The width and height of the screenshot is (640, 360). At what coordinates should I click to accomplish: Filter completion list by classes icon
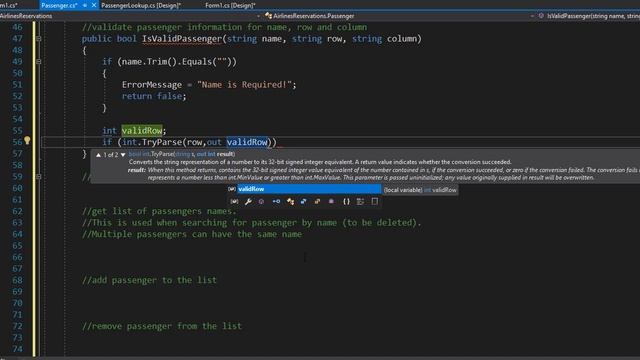pyautogui.click(x=290, y=202)
